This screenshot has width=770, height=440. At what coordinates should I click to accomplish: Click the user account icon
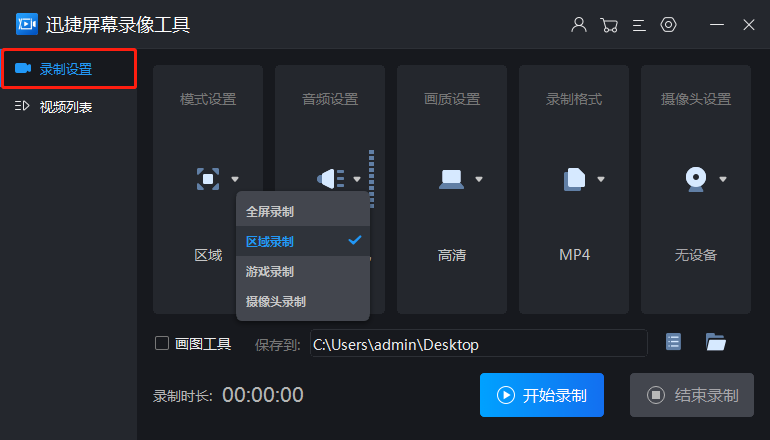coord(579,25)
